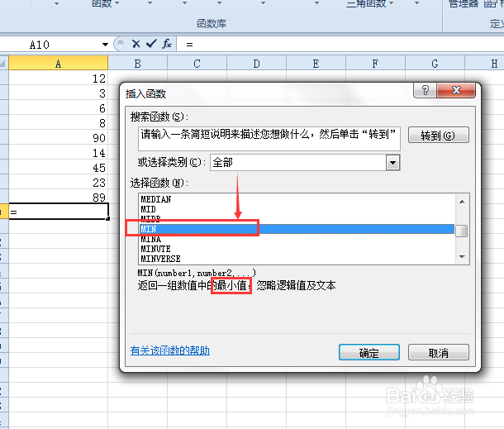This screenshot has width=504, height=429.
Task: Open the Name Box dropdown arrow
Action: (105, 45)
